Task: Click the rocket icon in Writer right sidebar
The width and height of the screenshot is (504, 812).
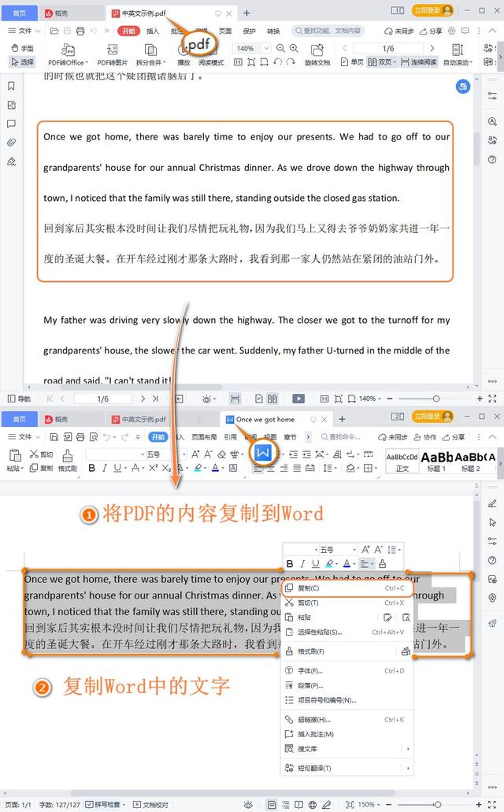Action: [x=492, y=624]
